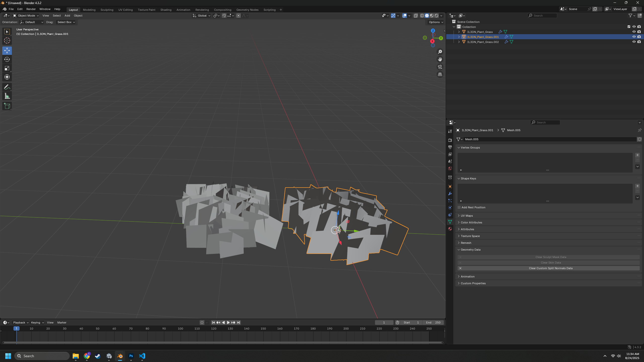Toggle Collection exclude checkbox in outliner

(629, 27)
